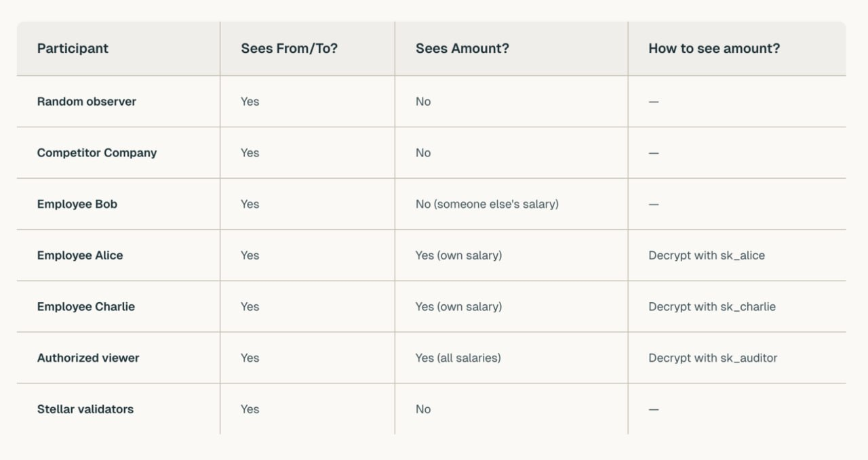The image size is (868, 460).
Task: Select the Competitor Company row label
Action: tap(97, 152)
